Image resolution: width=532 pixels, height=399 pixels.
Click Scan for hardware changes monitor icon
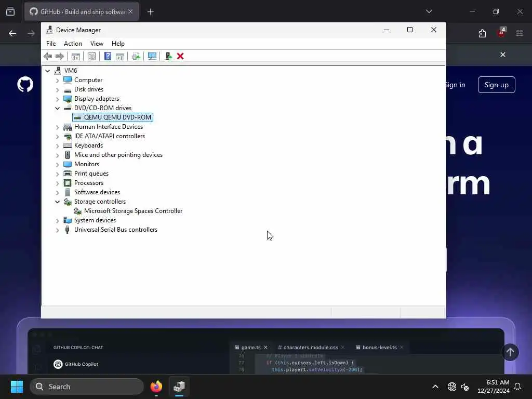click(152, 56)
